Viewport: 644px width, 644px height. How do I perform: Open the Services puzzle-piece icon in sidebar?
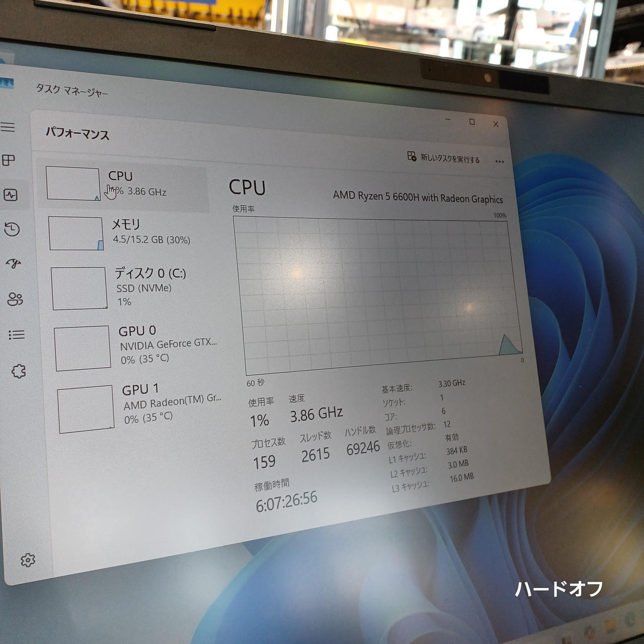[x=19, y=372]
